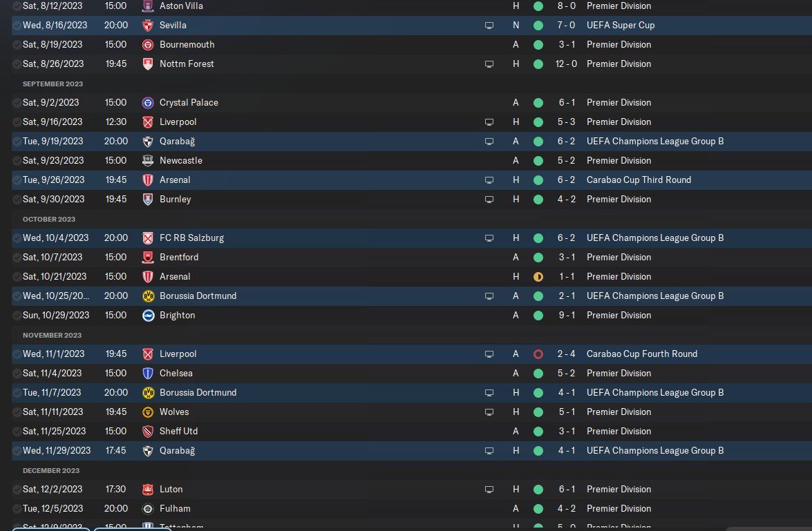Toggle the checkmark beside Sat, 9/2/2023 fixture
Viewport: 812px width, 531px height.
[x=17, y=102]
